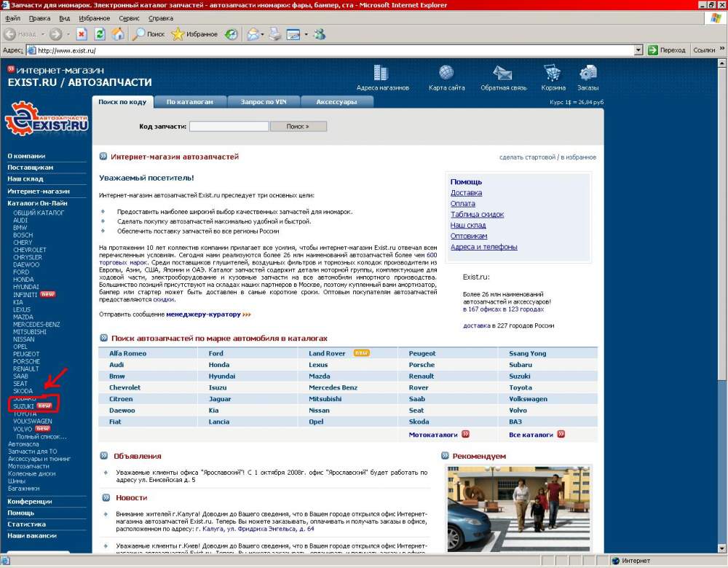
Task: Expand the Ссылки links toolbar chevron
Action: coord(722,48)
